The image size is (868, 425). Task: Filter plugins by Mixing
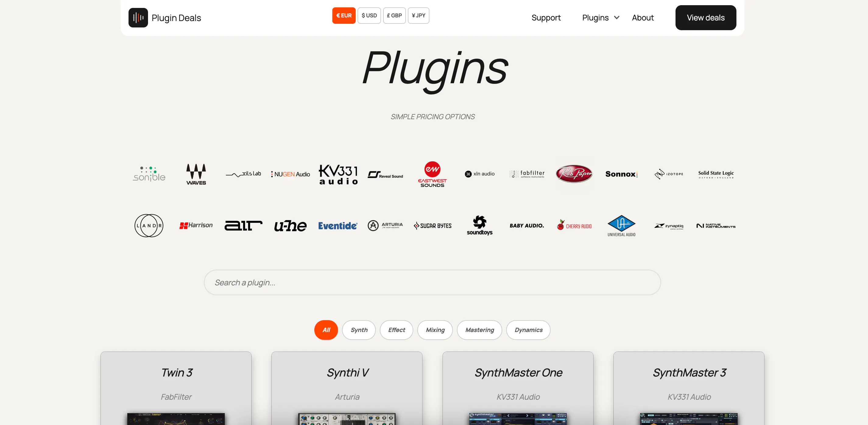point(435,330)
